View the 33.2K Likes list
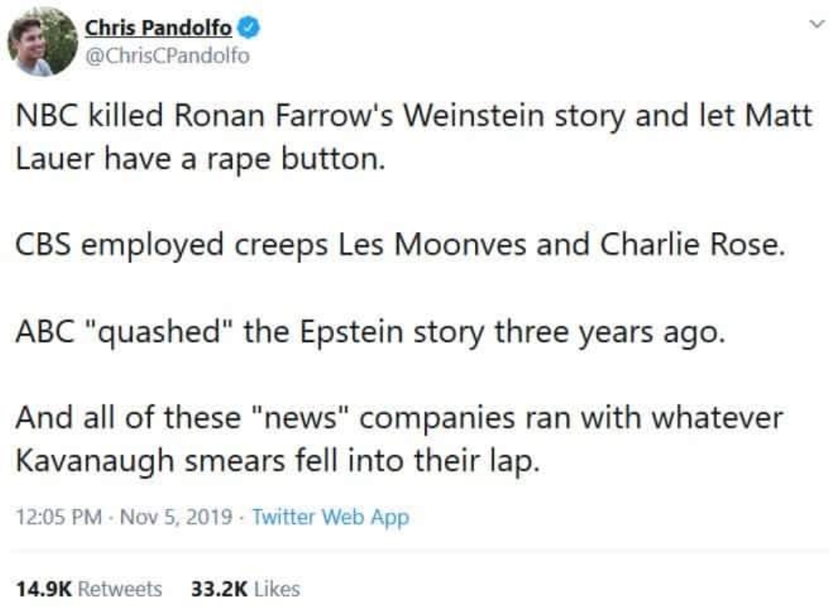Screen dimensions: 840x616 [245, 589]
